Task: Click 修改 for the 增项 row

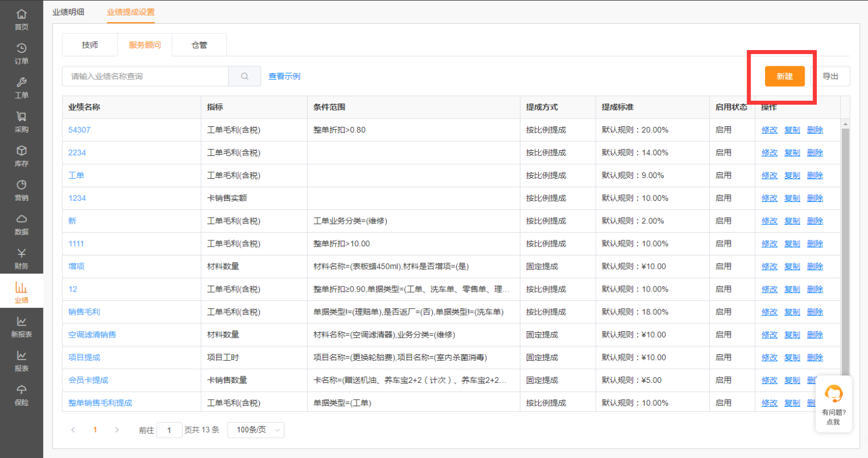Action: tap(770, 266)
